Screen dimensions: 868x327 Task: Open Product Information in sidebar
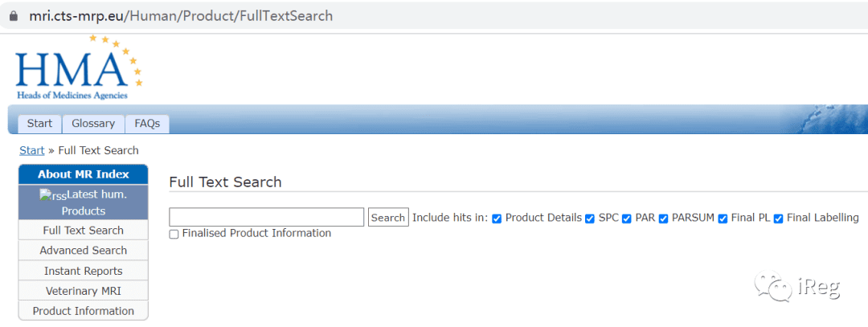pyautogui.click(x=83, y=311)
